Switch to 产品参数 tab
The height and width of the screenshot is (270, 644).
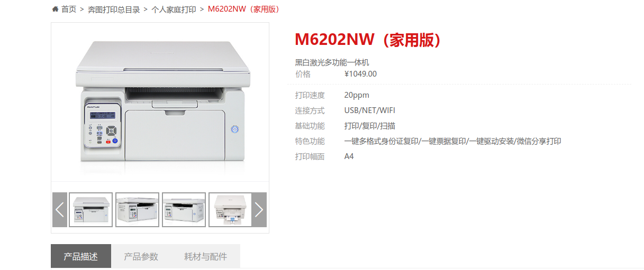click(x=141, y=256)
